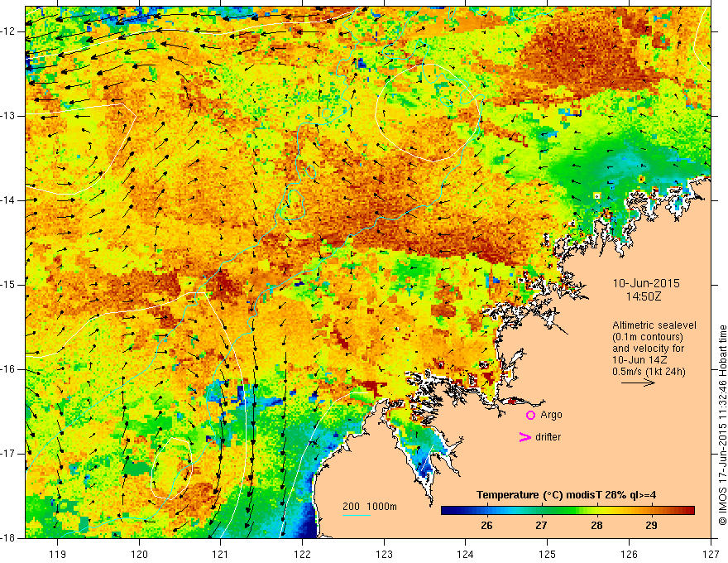The image size is (728, 563).
Task: Click the '10-Jun 14Z' caption line
Action: click(638, 360)
